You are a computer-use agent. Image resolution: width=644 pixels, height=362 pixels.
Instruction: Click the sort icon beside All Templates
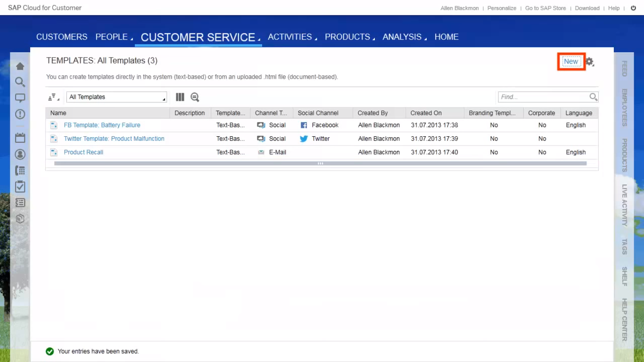(53, 97)
